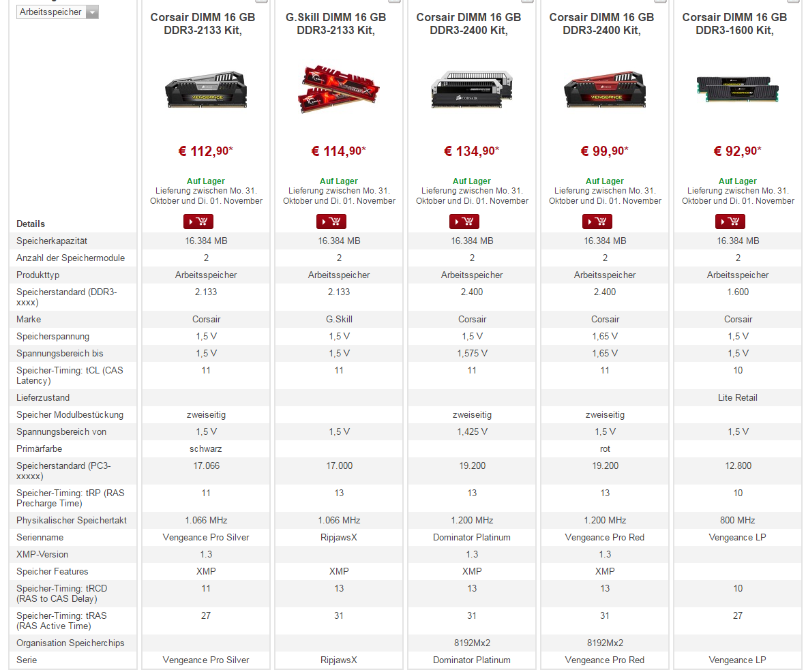This screenshot has height=672, width=806.
Task: Add Corsair Dominator Platinum kit to cart
Action: 464,222
